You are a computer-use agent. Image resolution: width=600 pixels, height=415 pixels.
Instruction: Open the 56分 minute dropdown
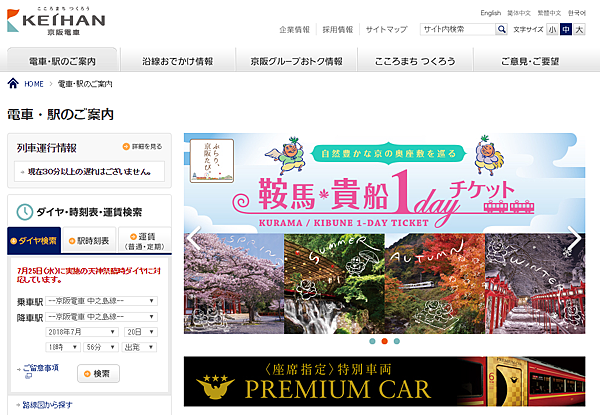101,347
